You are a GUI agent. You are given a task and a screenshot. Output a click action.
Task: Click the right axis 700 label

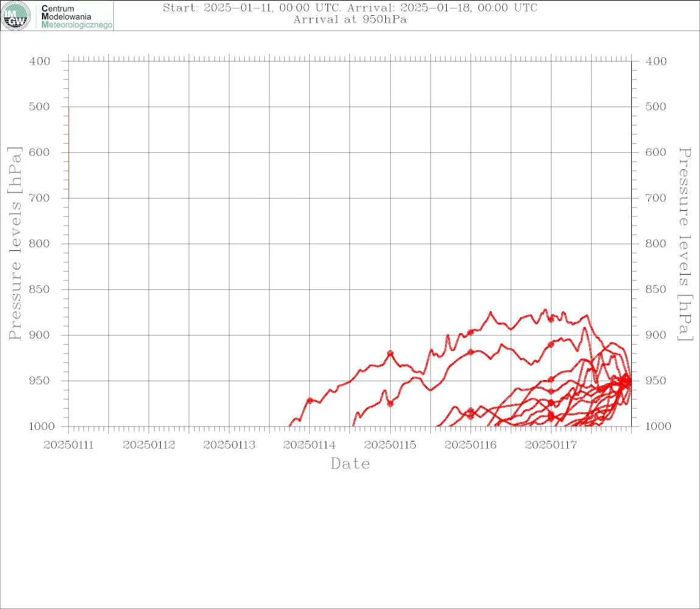[656, 198]
